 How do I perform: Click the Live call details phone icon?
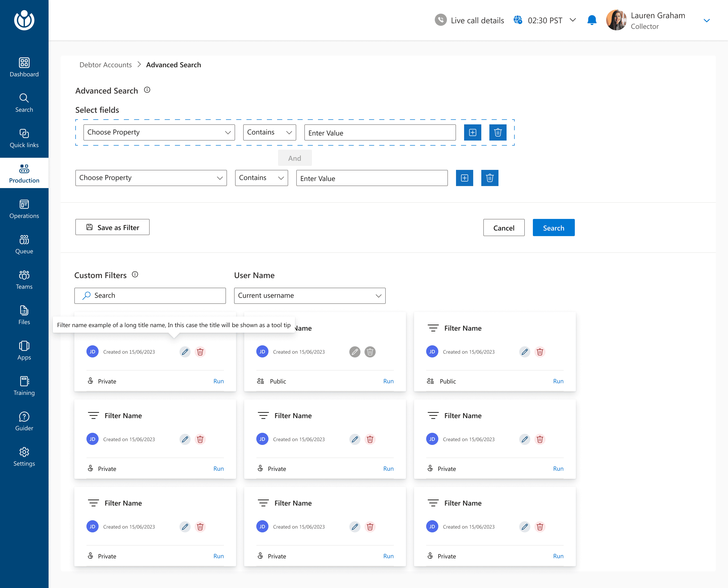(x=441, y=20)
